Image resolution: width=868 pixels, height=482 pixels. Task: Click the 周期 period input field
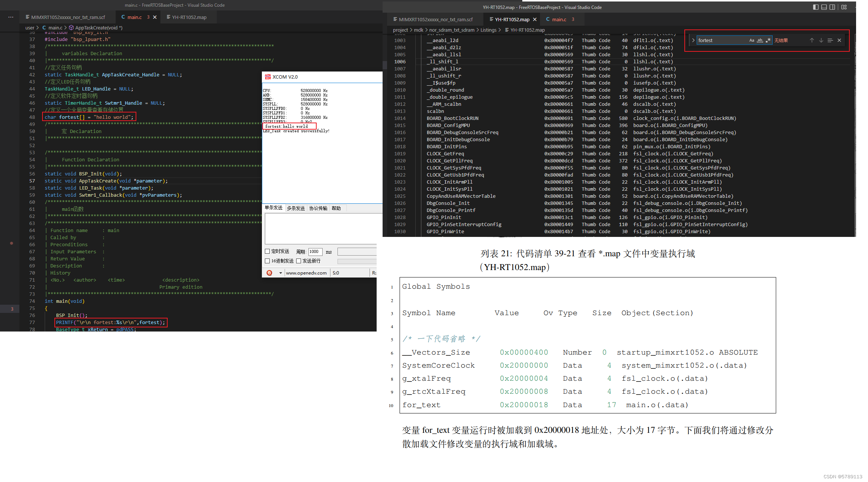(x=315, y=252)
